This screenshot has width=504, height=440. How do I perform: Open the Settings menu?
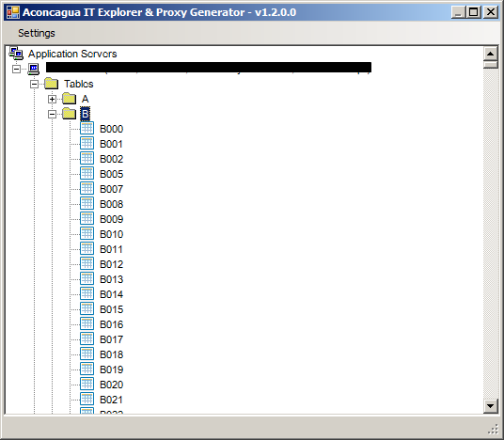tap(37, 33)
